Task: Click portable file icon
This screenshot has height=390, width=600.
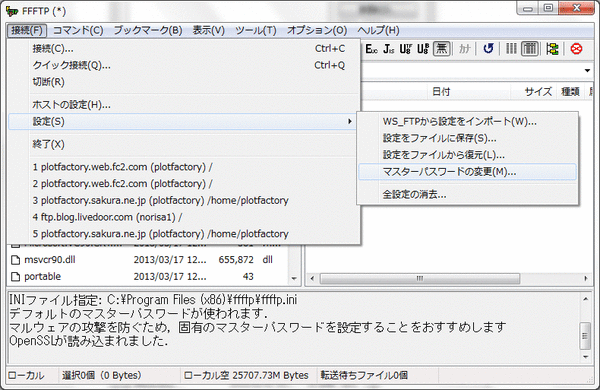Action: pos(15,277)
